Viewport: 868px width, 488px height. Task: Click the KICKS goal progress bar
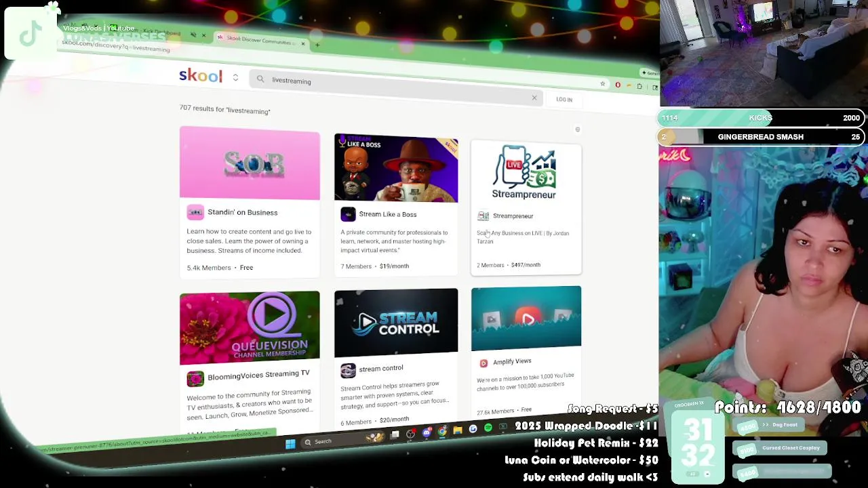[x=761, y=118]
